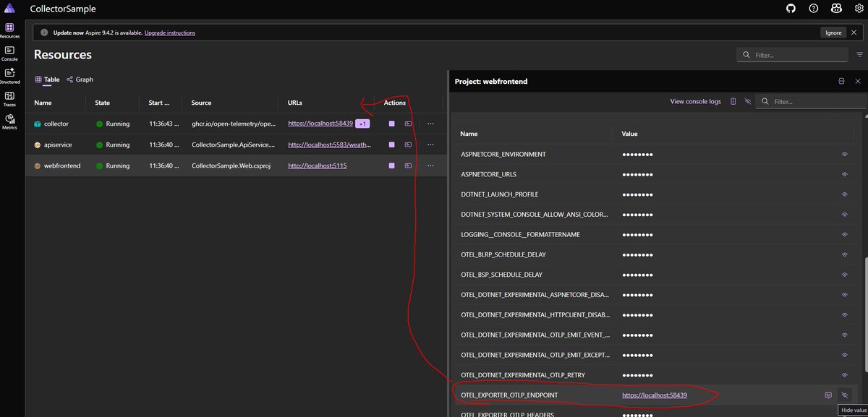
Task: Select the collector resource row name
Action: tap(56, 124)
